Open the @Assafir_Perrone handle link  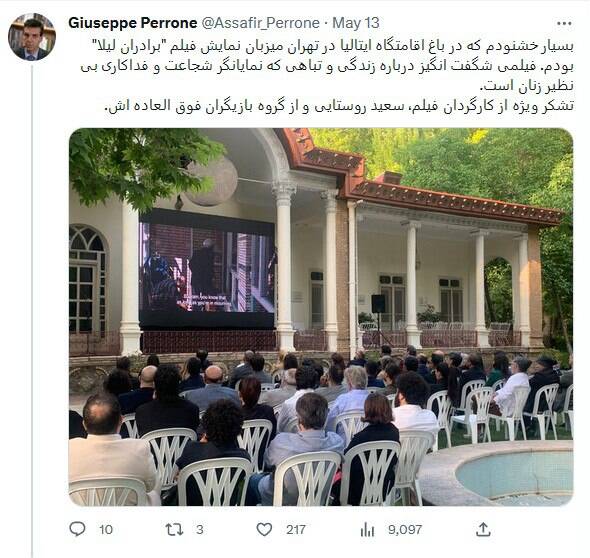[261, 23]
